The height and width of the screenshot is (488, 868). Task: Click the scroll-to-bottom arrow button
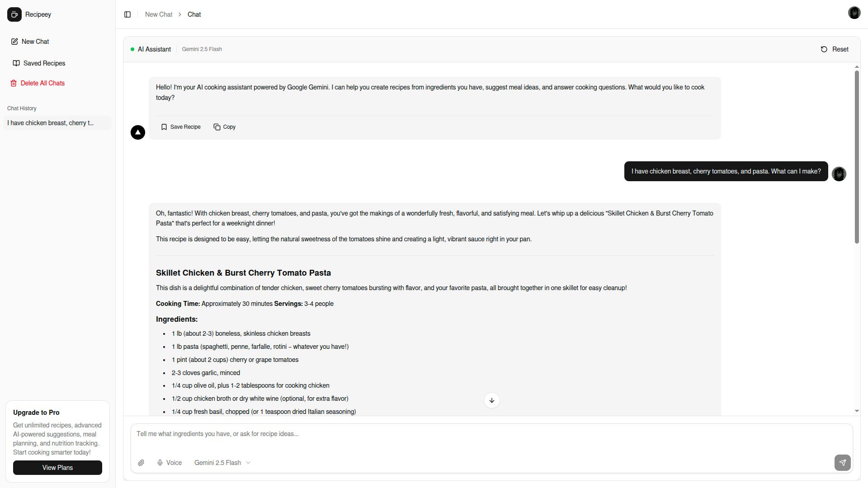tap(491, 400)
